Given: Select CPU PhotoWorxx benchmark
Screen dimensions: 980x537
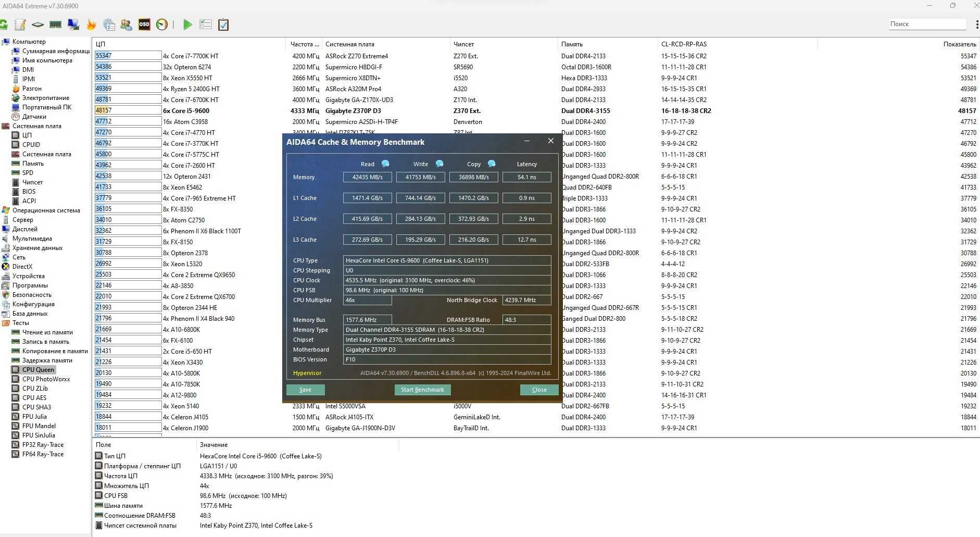Looking at the screenshot, I should tap(46, 379).
